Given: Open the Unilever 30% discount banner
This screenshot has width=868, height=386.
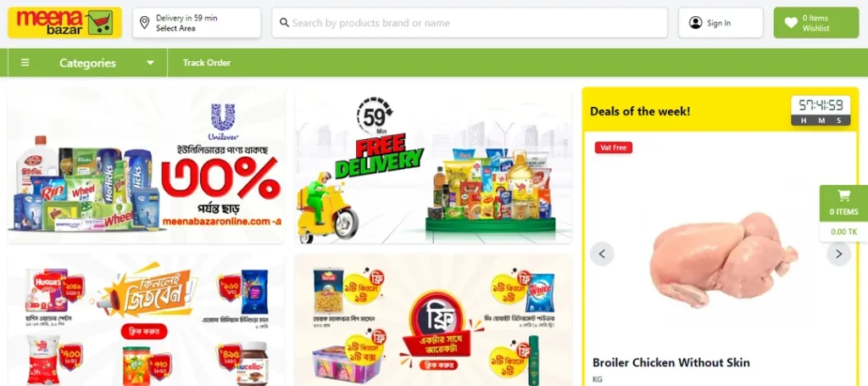Looking at the screenshot, I should (x=146, y=166).
